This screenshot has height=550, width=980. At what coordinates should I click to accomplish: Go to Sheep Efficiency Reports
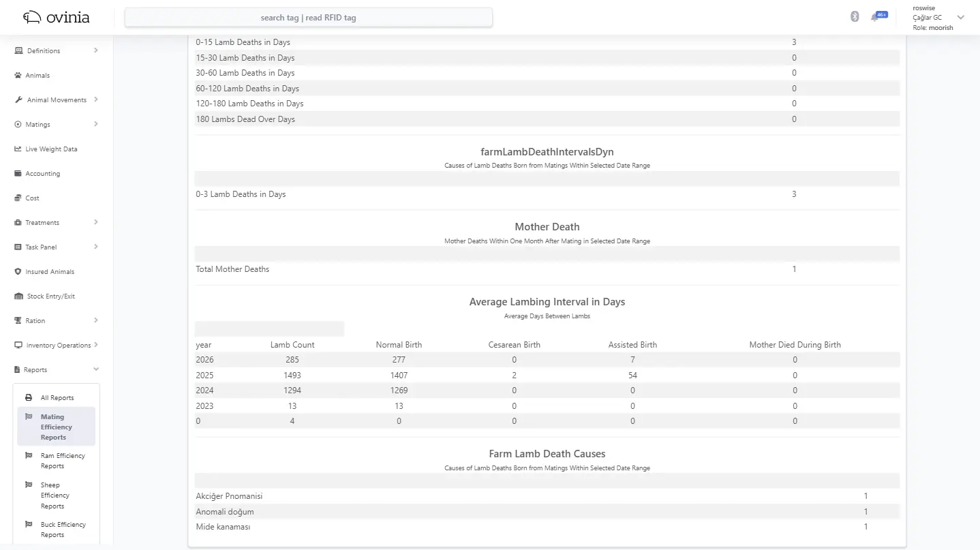pyautogui.click(x=55, y=495)
